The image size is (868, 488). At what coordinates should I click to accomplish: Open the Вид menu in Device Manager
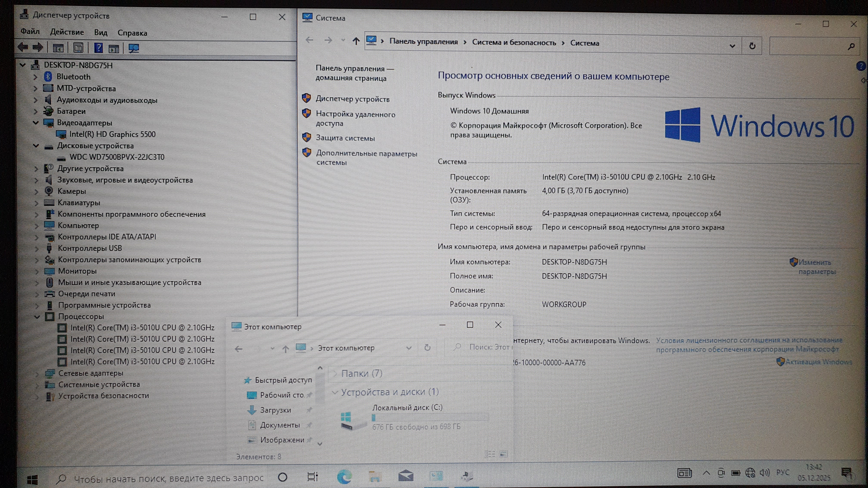pyautogui.click(x=100, y=33)
